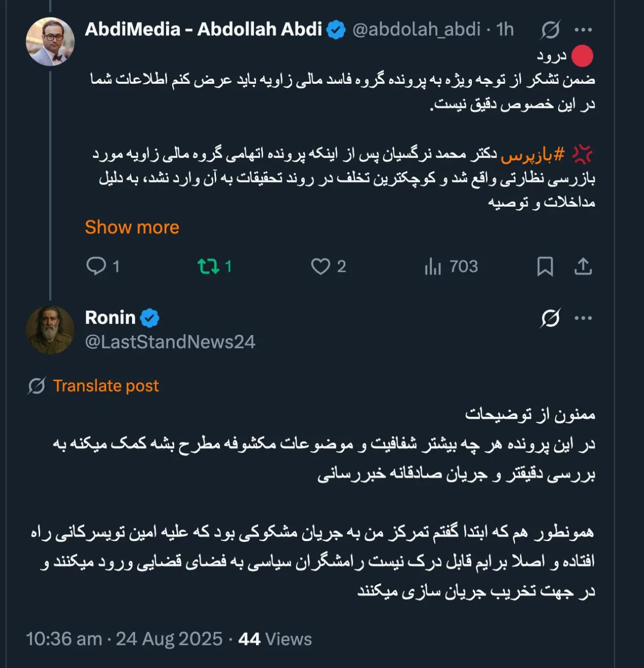Image resolution: width=644 pixels, height=668 pixels.
Task: Bookmark AbdiMedia's tweet
Action: 545,266
